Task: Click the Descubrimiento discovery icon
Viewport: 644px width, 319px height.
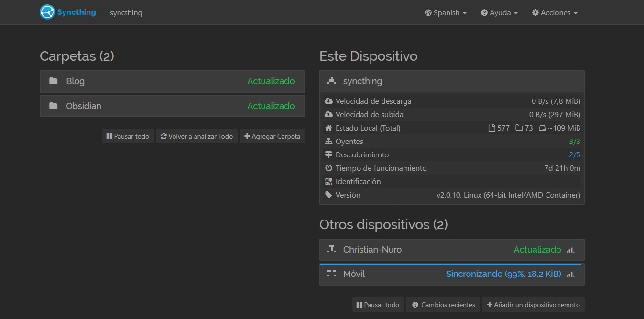Action: tap(328, 154)
